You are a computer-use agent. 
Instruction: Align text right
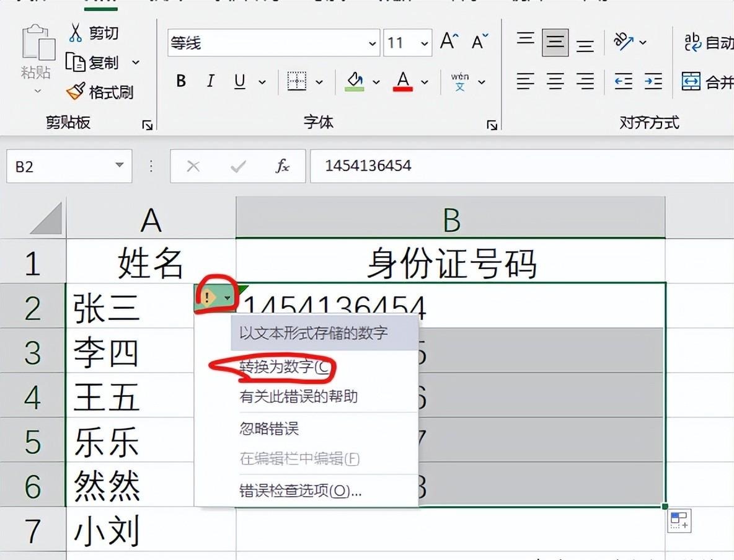585,81
